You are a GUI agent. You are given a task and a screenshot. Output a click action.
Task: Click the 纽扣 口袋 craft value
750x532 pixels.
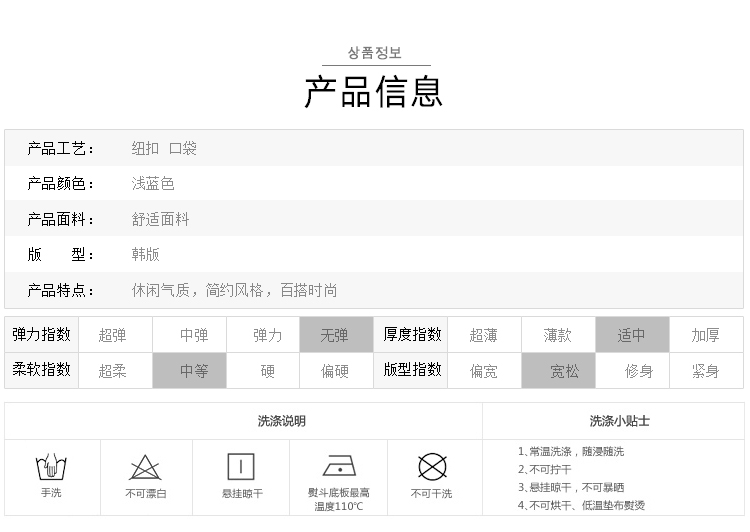[x=164, y=148]
